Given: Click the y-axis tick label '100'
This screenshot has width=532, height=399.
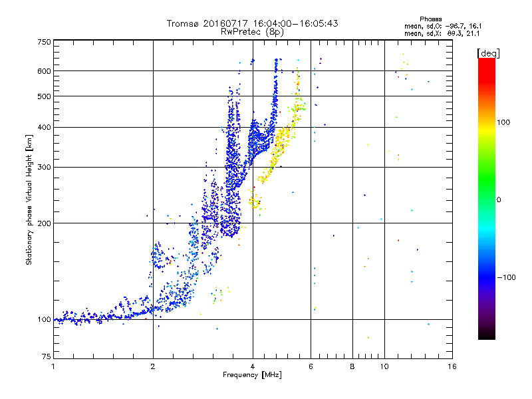Looking at the screenshot, I should pyautogui.click(x=44, y=320).
